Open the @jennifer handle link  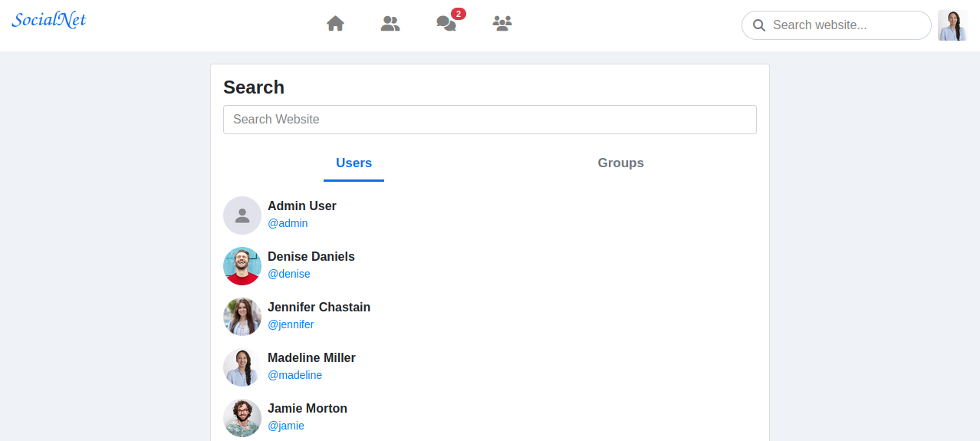click(291, 324)
